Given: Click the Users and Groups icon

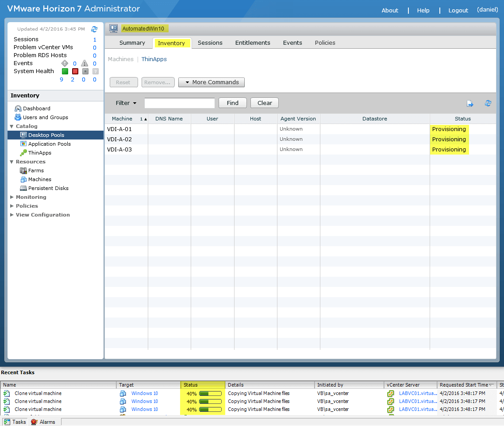Looking at the screenshot, I should tap(18, 117).
